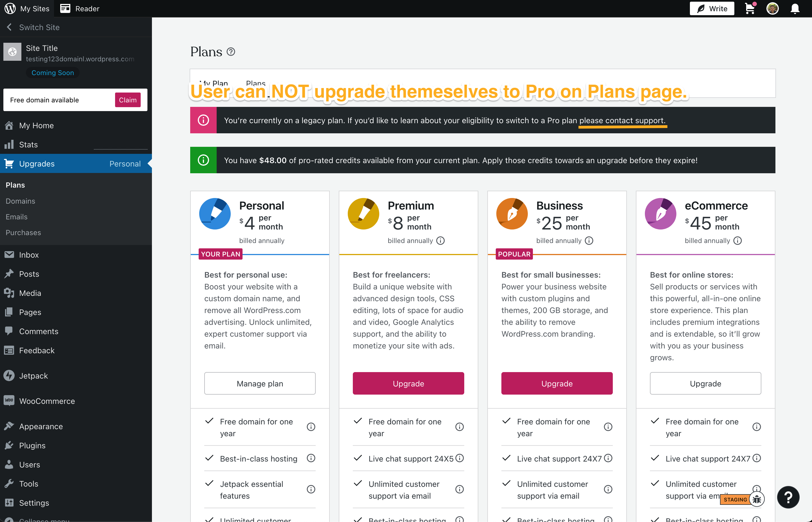Click the bug icon on the STAGING badge

tap(756, 499)
